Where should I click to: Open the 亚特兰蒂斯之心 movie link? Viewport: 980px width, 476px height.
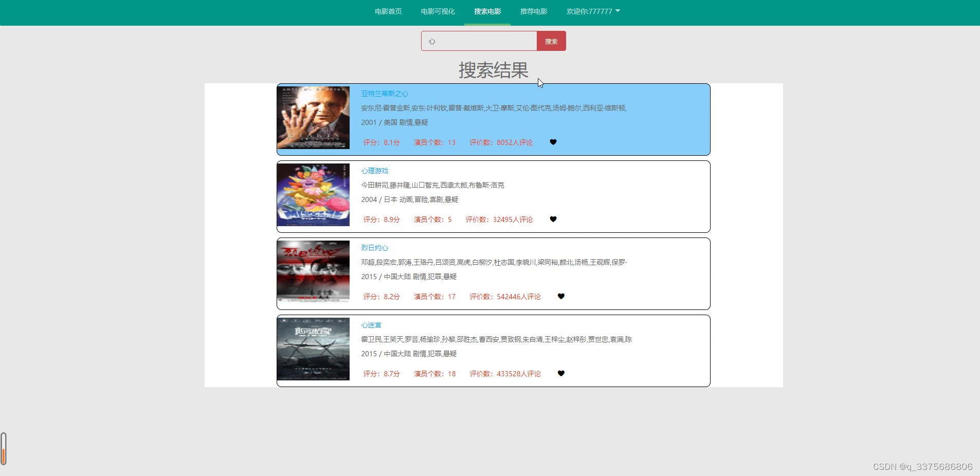coord(384,94)
